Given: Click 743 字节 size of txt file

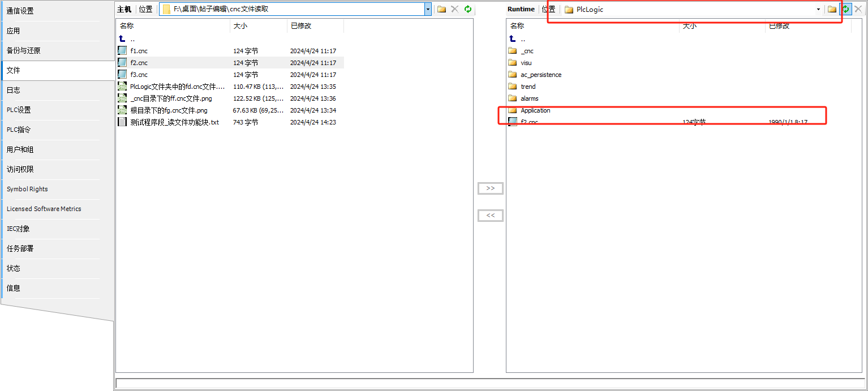Looking at the screenshot, I should tap(246, 122).
